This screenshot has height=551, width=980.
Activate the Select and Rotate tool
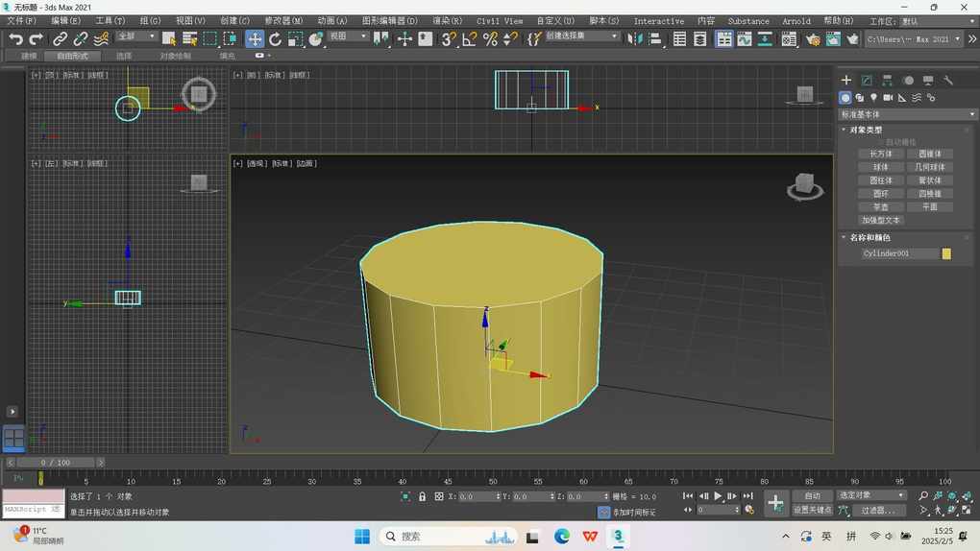(276, 39)
